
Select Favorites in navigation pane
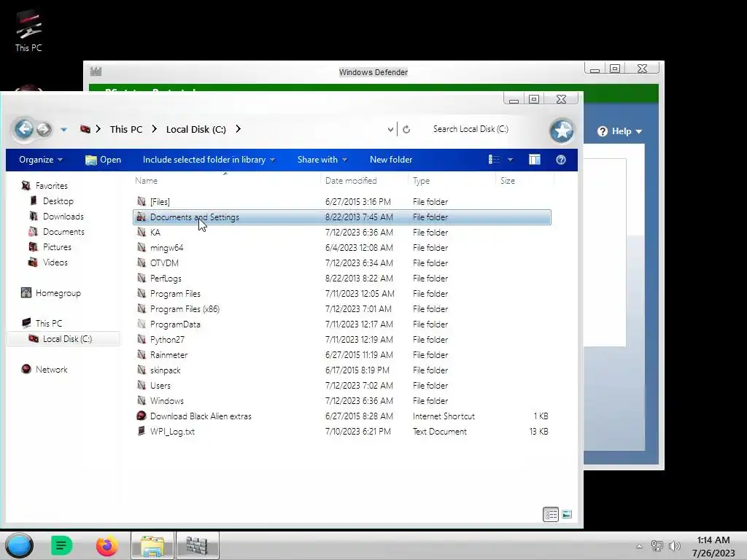pos(52,186)
